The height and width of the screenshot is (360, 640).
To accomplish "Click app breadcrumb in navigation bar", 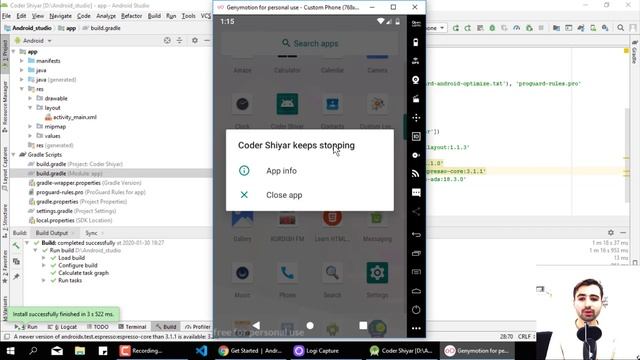I will pyautogui.click(x=67, y=28).
